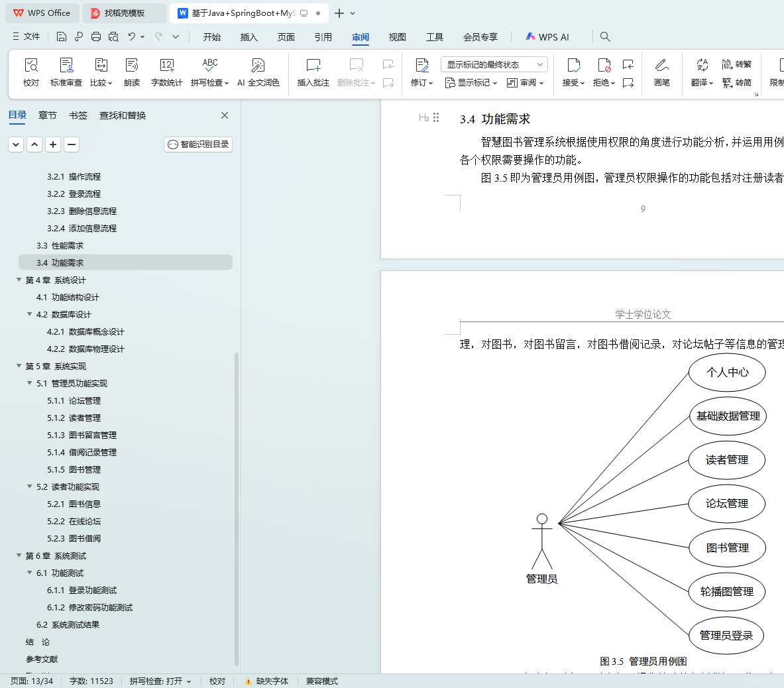Image resolution: width=784 pixels, height=688 pixels.
Task: Convert text with 转繁 button
Action: click(736, 64)
